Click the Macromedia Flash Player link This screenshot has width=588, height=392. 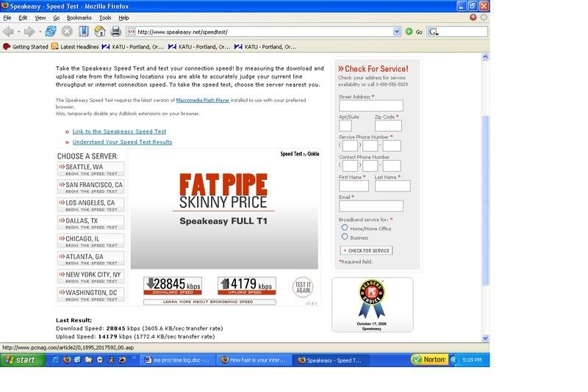203,101
